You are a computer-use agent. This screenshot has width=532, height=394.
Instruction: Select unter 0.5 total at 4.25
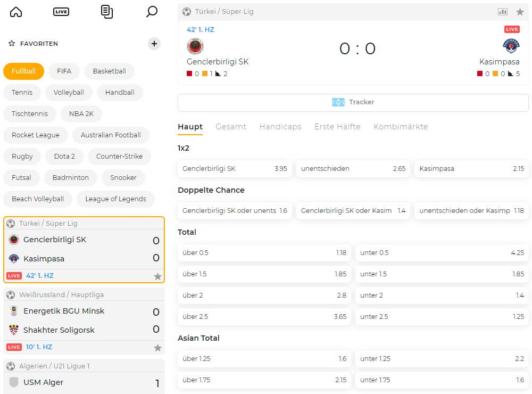(x=442, y=253)
